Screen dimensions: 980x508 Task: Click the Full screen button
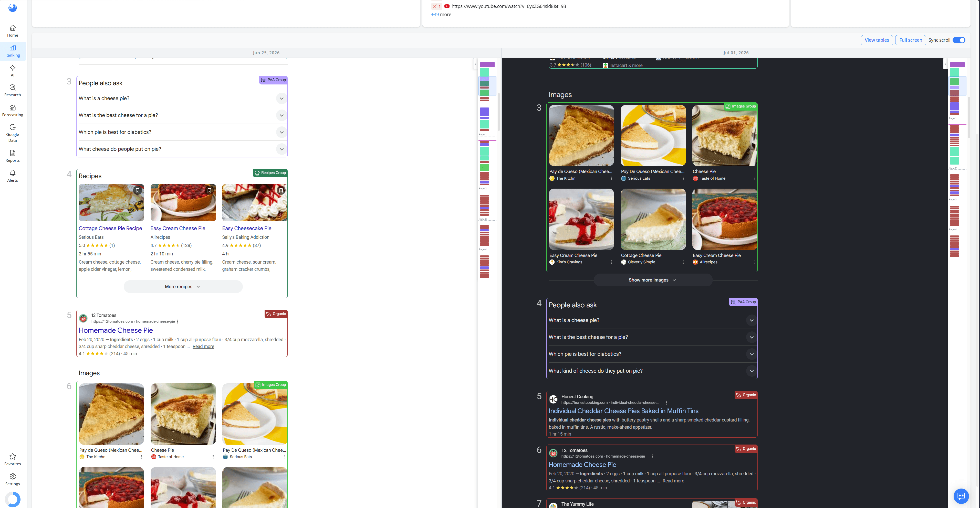point(910,40)
